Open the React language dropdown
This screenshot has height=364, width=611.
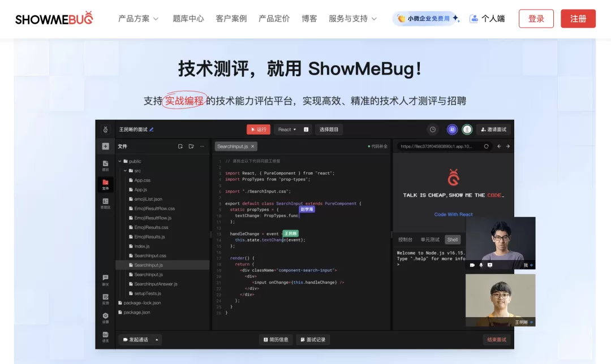tap(287, 129)
